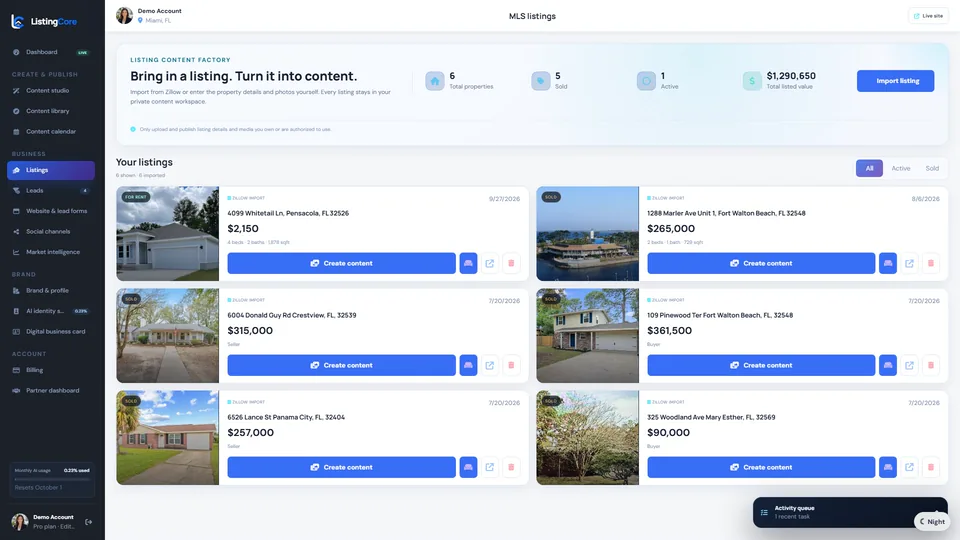Create content for 1288 Marler Ave
The image size is (960, 540).
(761, 263)
